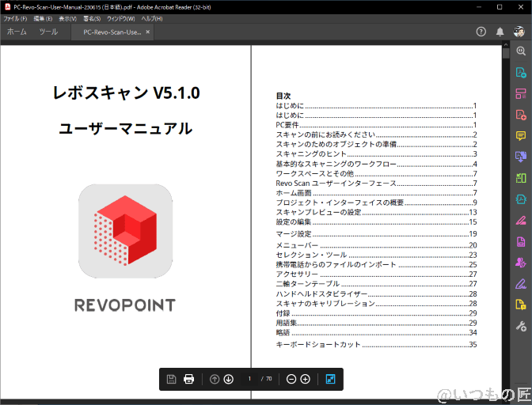Screen dimensions: 532x405
Task: Click the キーボードショートカット contents entry
Action: pyautogui.click(x=317, y=345)
